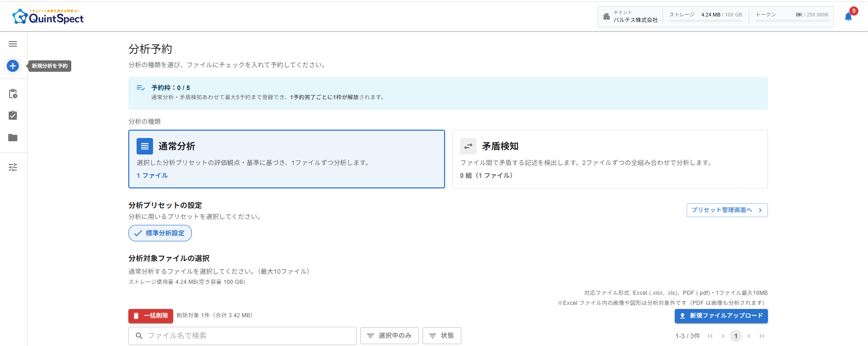This screenshot has width=868, height=346.
Task: Click the QuintSpect logo
Action: [48, 16]
